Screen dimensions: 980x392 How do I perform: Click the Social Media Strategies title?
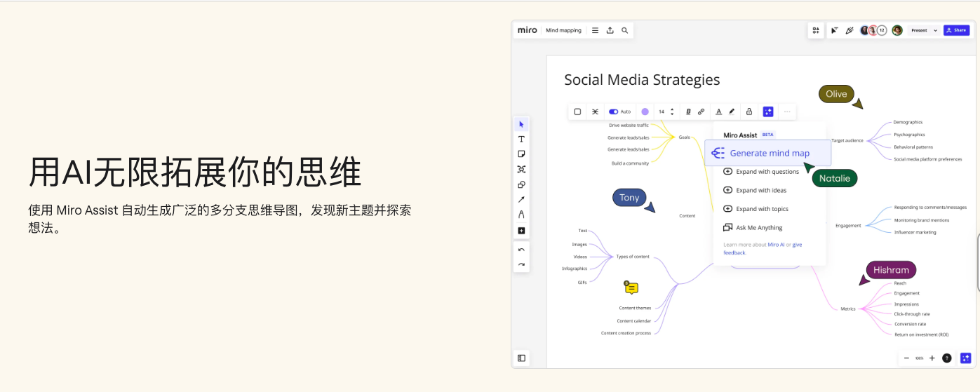click(642, 80)
